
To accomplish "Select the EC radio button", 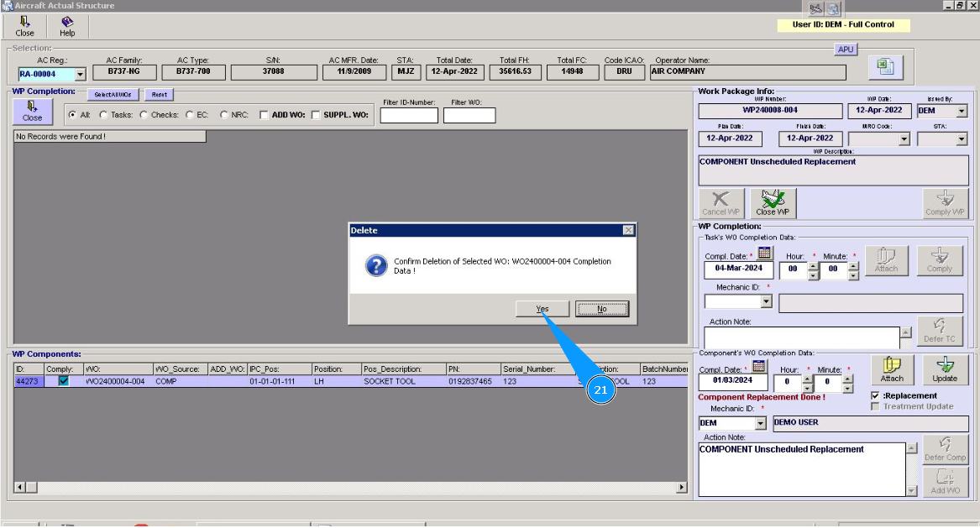I will coord(190,115).
